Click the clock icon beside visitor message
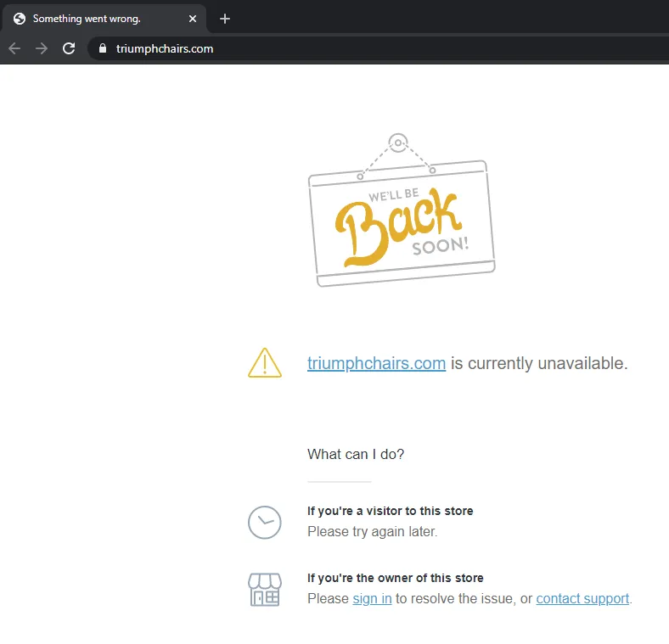 click(x=265, y=523)
